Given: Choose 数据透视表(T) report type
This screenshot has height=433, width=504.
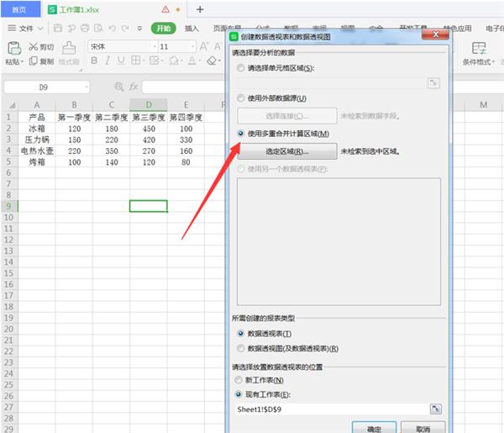Looking at the screenshot, I should tap(240, 333).
